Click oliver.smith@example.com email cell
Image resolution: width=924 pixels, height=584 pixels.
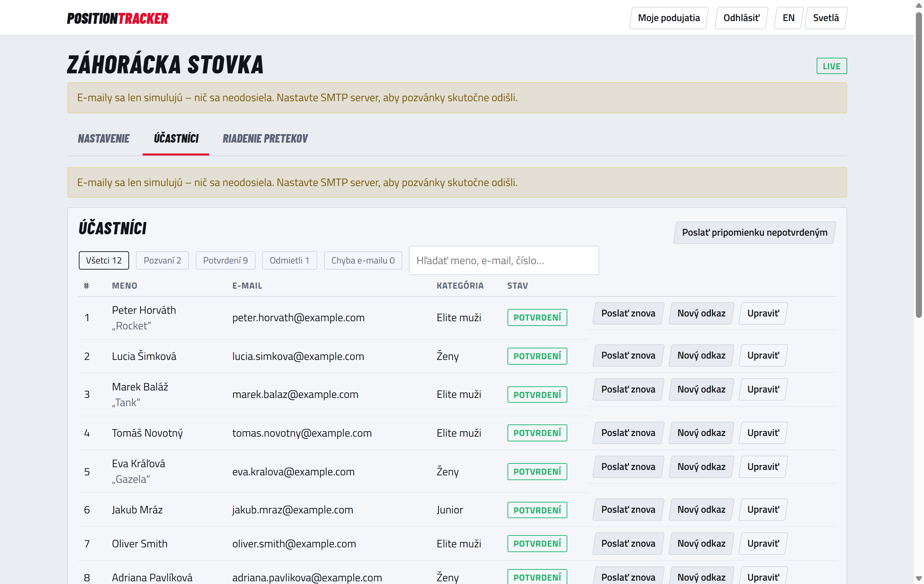pos(294,544)
